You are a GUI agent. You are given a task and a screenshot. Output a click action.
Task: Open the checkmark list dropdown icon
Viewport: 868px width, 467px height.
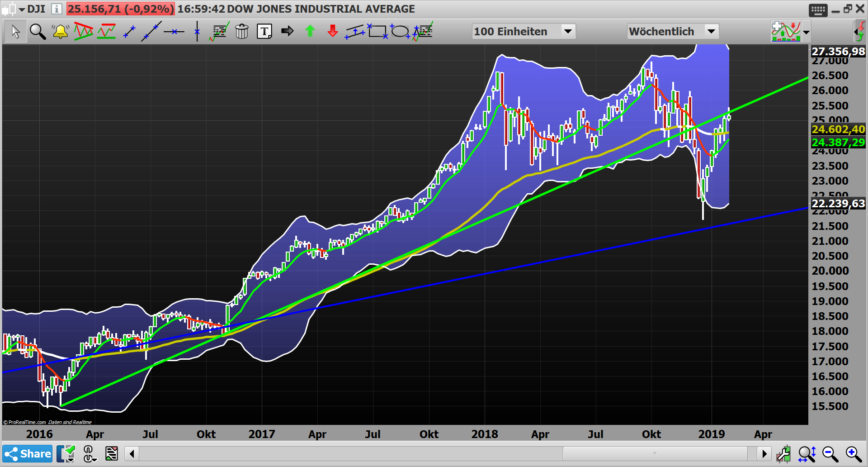click(66, 453)
